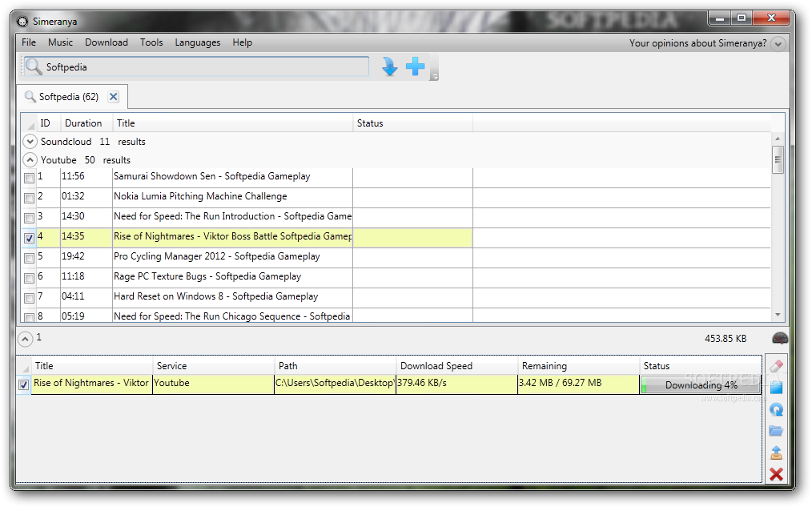Click the '453.85 KB' total speed text
The width and height of the screenshot is (812, 507).
(726, 339)
